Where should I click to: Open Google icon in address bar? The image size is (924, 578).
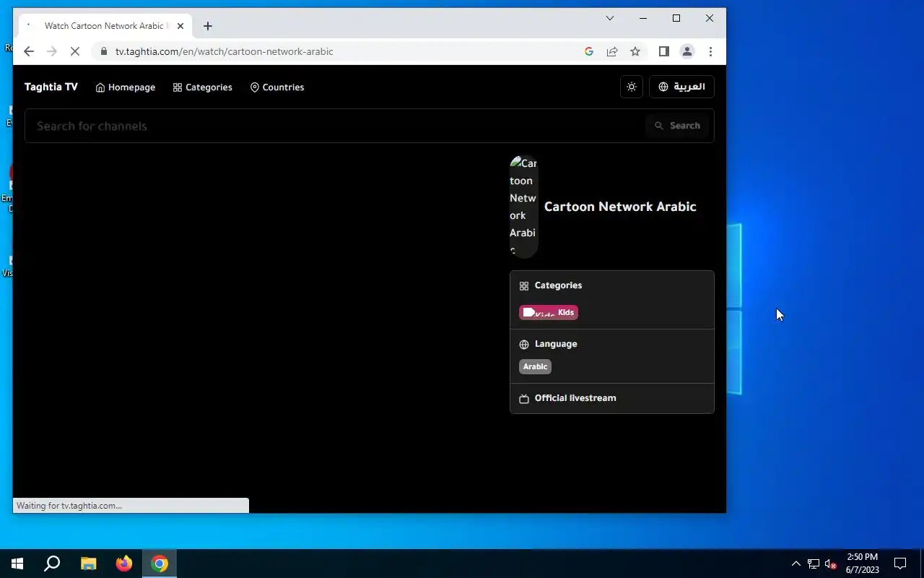point(589,51)
